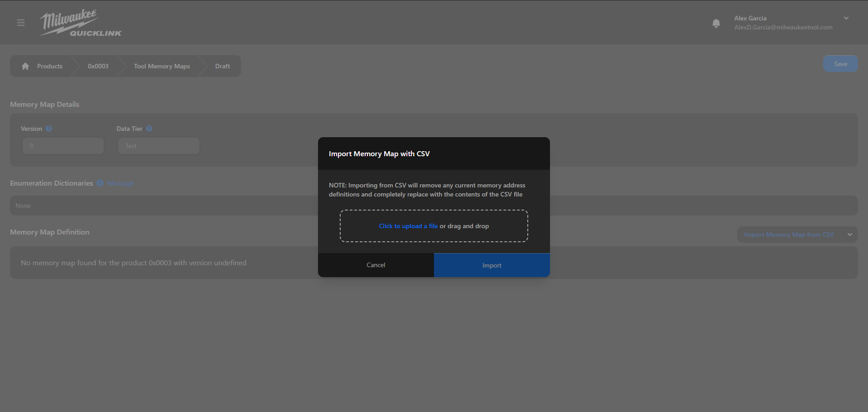Click Enumeration Dictionaries info icon
Screen dimensions: 868x412
(100, 183)
